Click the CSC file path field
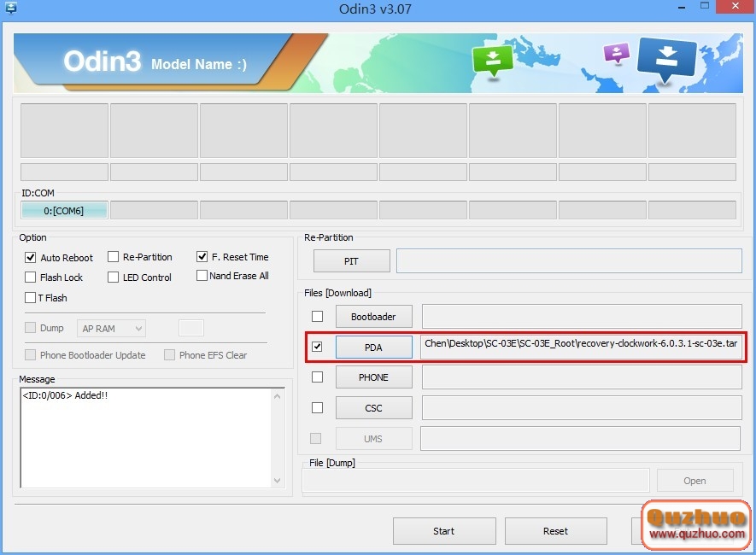The height and width of the screenshot is (555, 756). [x=582, y=407]
